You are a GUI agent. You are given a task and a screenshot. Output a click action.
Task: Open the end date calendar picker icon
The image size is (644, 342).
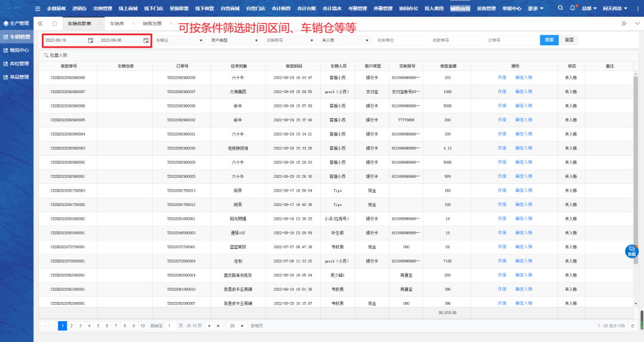point(145,40)
